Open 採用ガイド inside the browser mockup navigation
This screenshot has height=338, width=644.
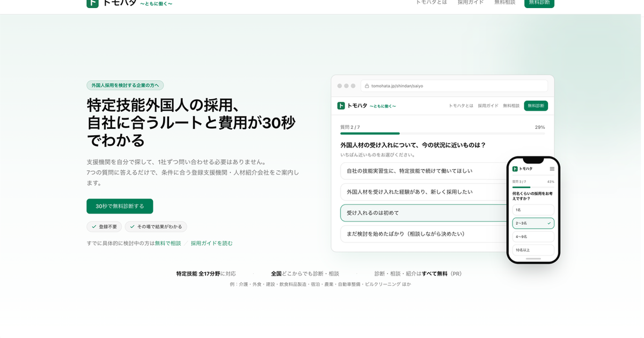[488, 106]
